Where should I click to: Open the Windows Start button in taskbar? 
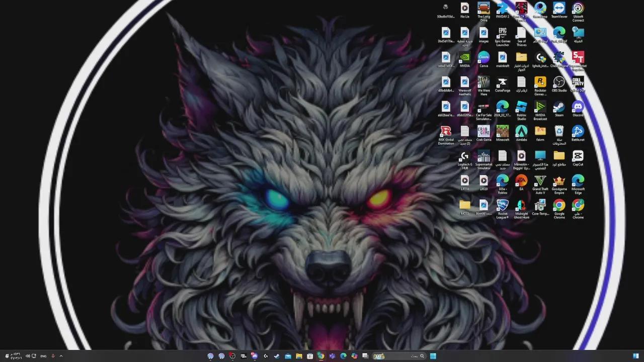433,356
